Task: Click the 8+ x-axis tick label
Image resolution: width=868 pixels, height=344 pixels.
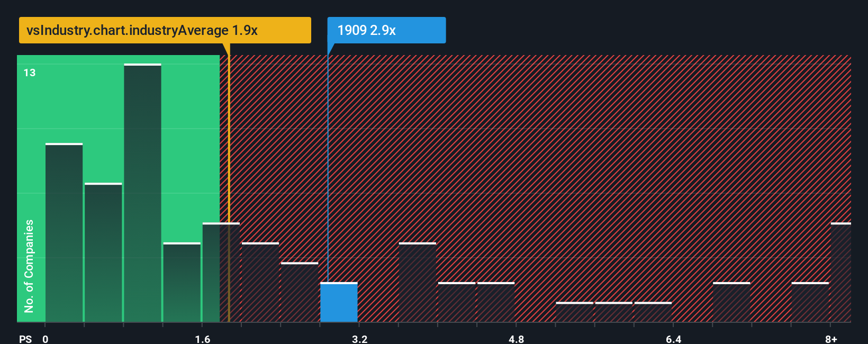Action: click(x=831, y=339)
